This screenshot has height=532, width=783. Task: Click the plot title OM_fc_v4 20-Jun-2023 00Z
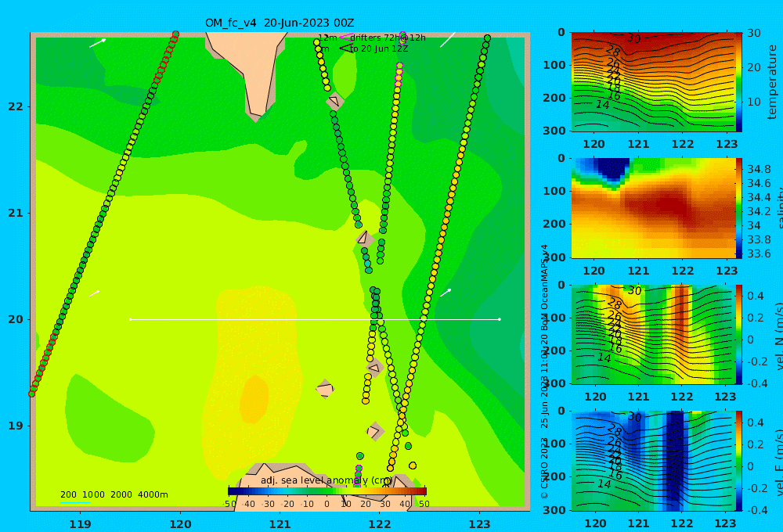[x=280, y=23]
